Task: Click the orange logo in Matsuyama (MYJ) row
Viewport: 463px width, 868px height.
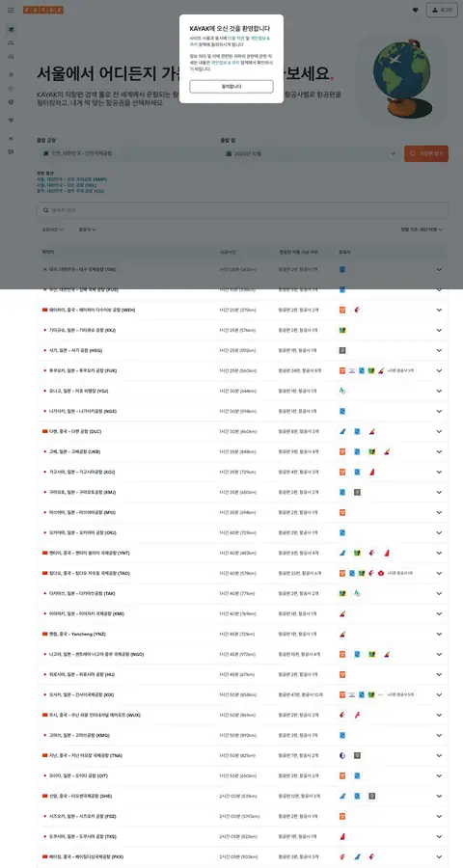Action: click(342, 513)
